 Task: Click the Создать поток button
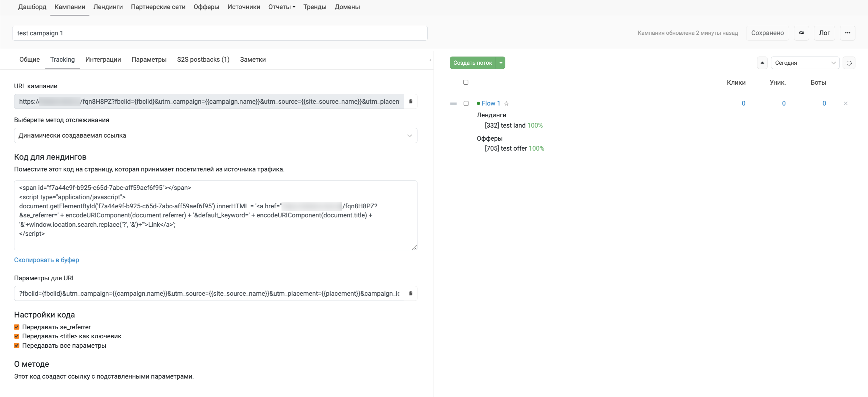(472, 63)
